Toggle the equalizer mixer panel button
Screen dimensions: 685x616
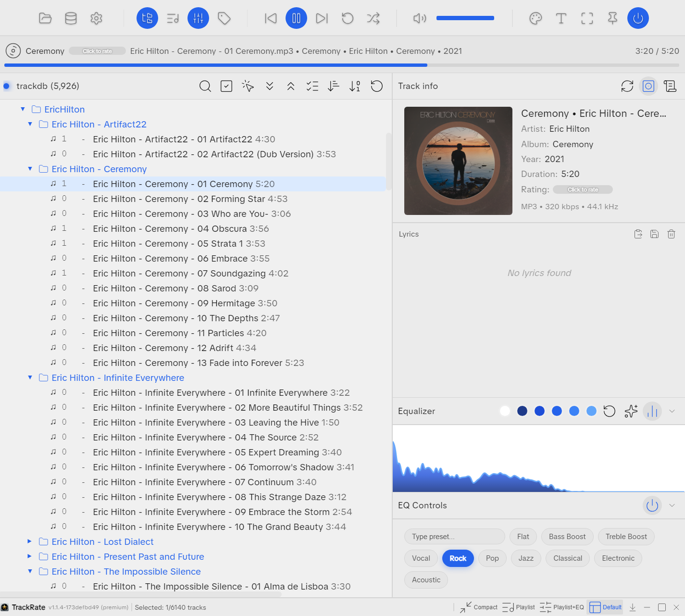[x=198, y=19]
